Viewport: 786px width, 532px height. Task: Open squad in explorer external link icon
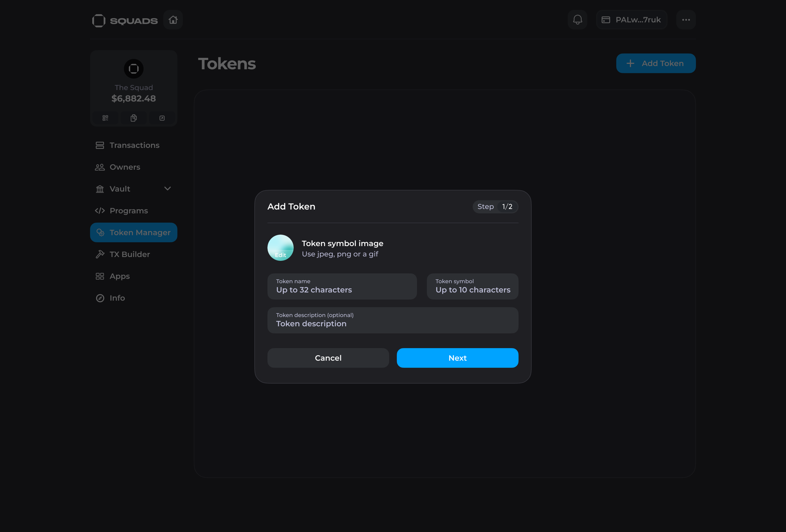point(162,118)
